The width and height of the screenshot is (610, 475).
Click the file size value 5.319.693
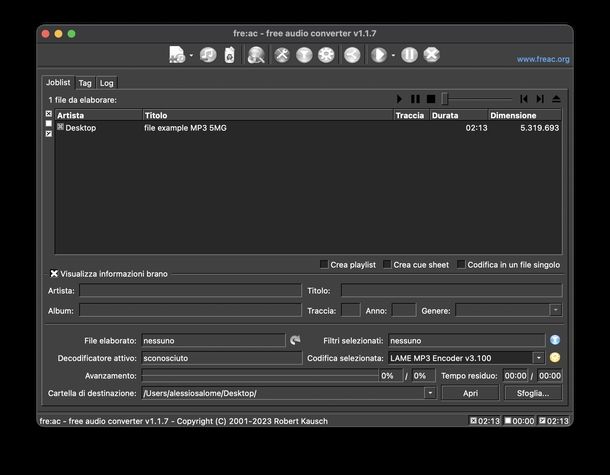540,128
